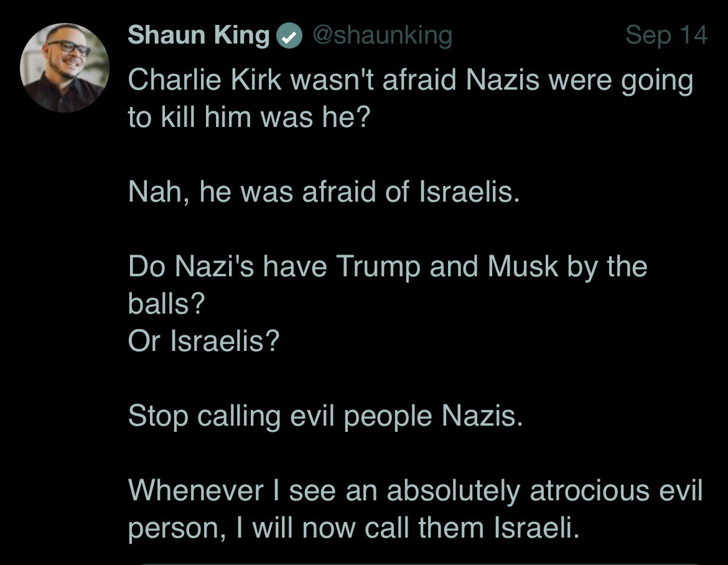Image resolution: width=728 pixels, height=565 pixels.
Task: Click the word 'Trump' in the tweet
Action: (x=378, y=268)
